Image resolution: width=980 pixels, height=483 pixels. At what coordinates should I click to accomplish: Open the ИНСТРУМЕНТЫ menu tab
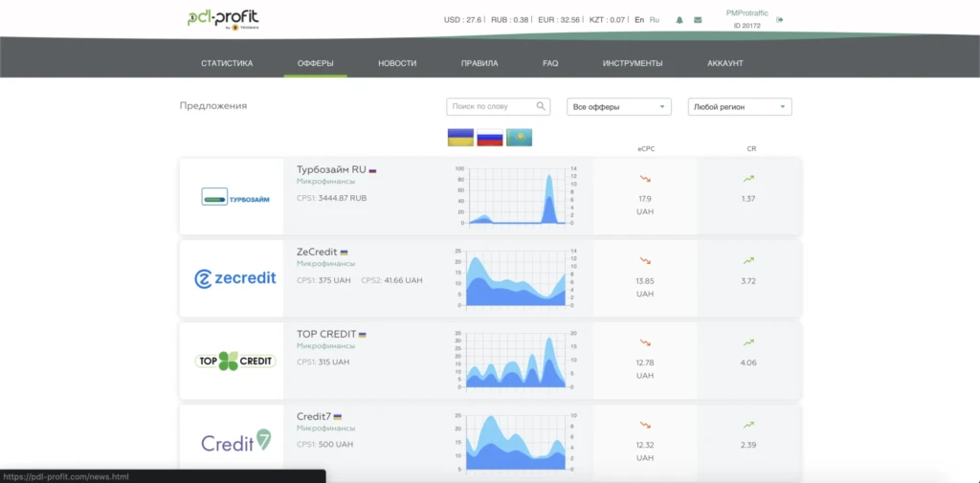[x=633, y=64]
